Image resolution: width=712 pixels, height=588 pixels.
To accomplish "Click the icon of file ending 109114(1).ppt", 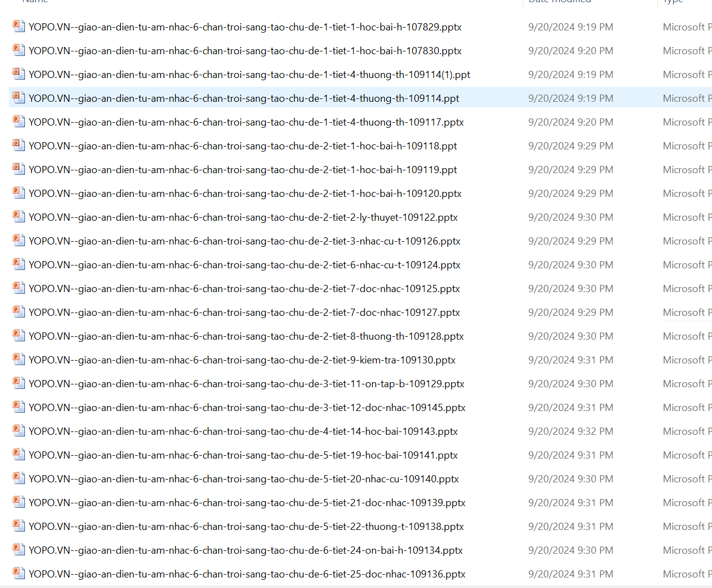I will [19, 74].
